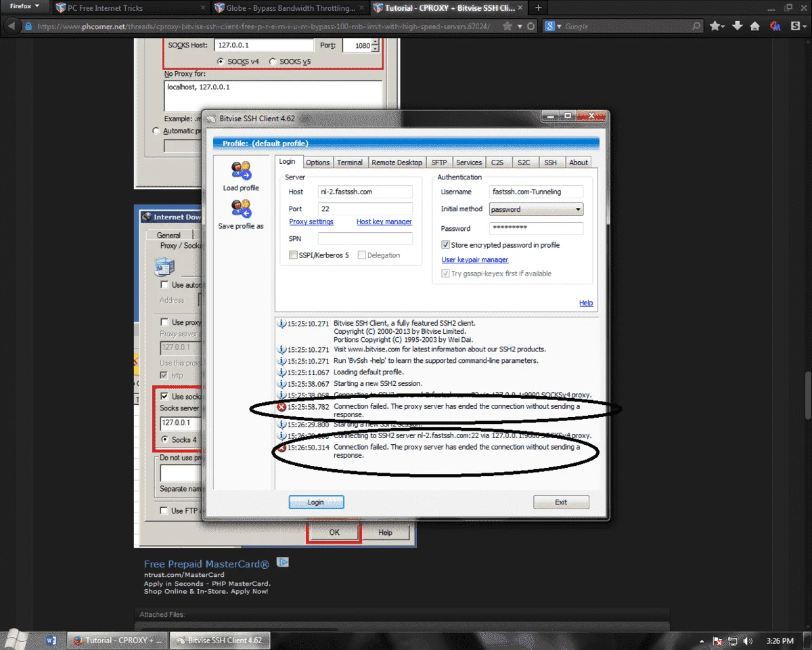Click the Username input field

[536, 192]
